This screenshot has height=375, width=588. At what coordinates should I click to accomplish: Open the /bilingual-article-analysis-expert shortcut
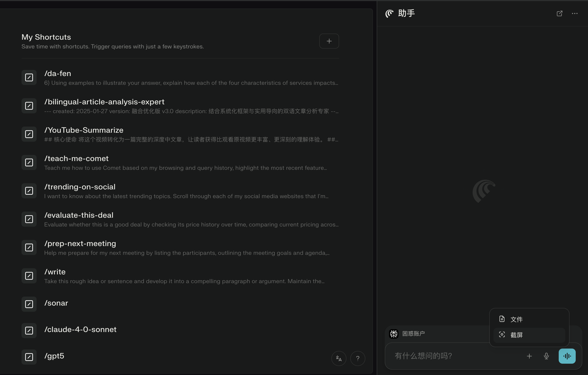(x=104, y=102)
